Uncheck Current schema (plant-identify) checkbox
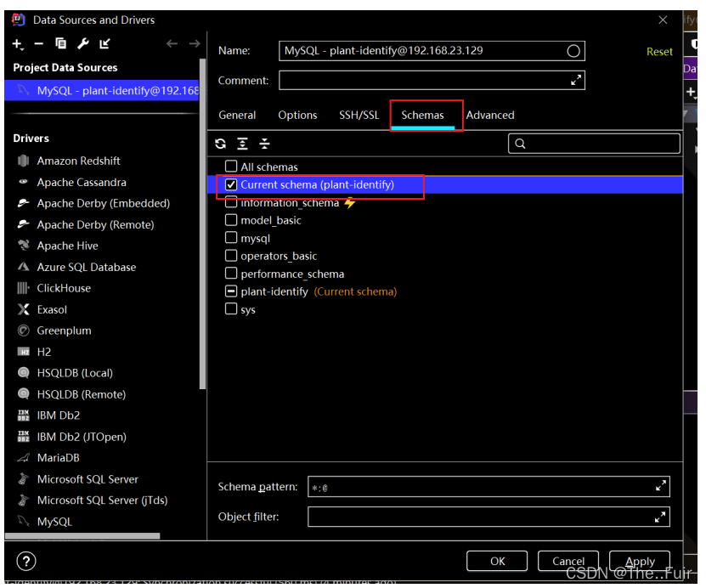 231,184
